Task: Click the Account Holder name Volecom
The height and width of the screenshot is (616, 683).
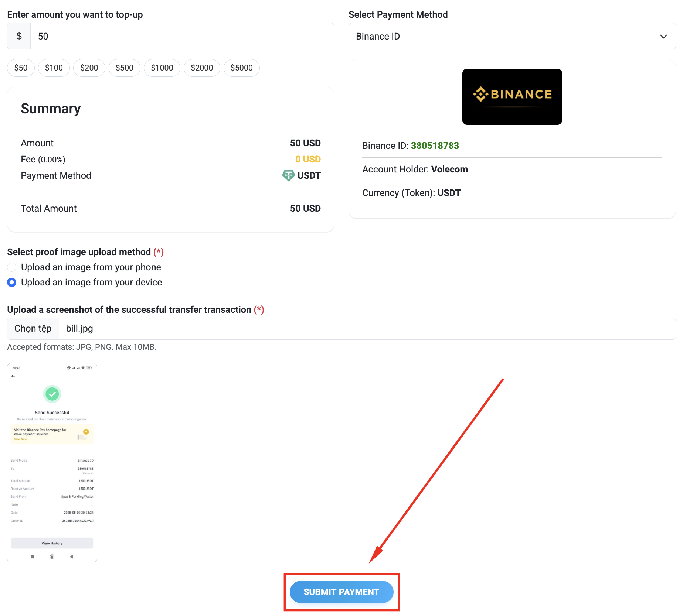Action: point(449,169)
